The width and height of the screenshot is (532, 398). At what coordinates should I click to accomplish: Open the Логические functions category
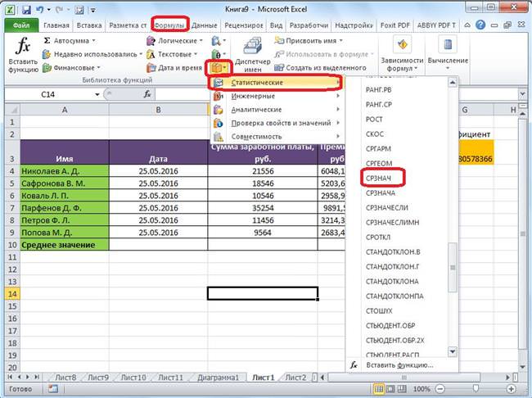click(x=174, y=41)
